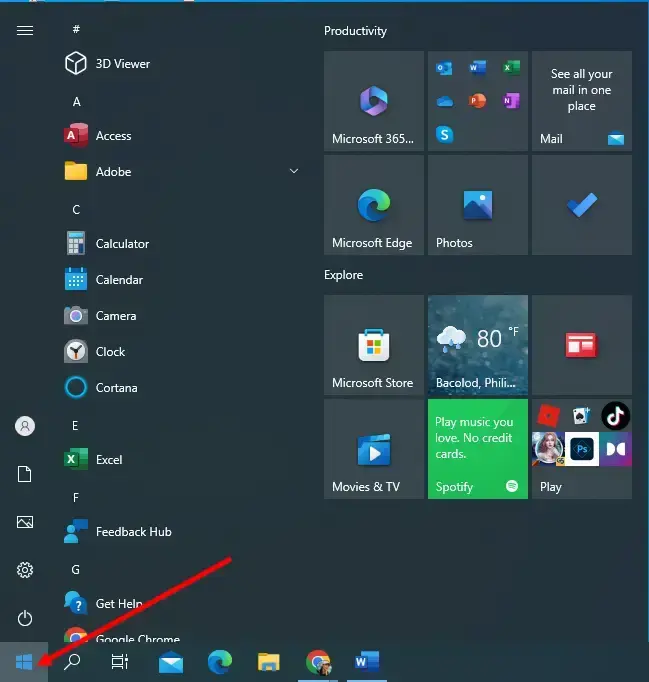The height and width of the screenshot is (682, 649).
Task: Open Skype in the Office tile group
Action: click(x=445, y=134)
